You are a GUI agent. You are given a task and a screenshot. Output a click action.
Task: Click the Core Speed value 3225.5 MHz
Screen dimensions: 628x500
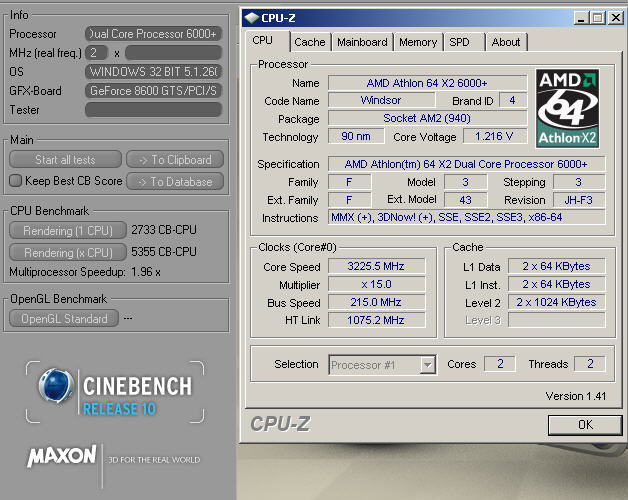376,266
